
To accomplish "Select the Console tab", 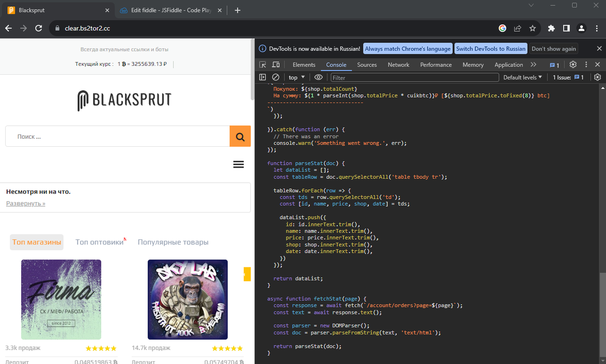I will tap(336, 65).
